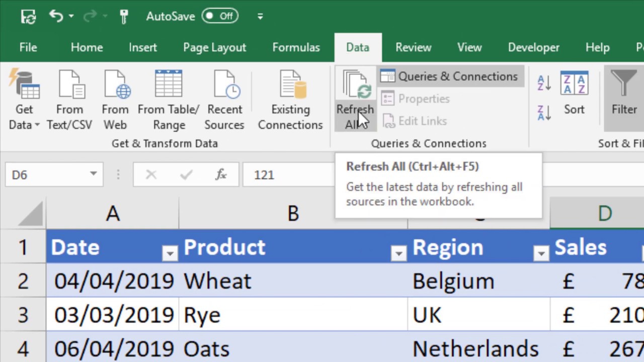Image resolution: width=644 pixels, height=362 pixels.
Task: Open Recent Sources
Action: tap(224, 99)
